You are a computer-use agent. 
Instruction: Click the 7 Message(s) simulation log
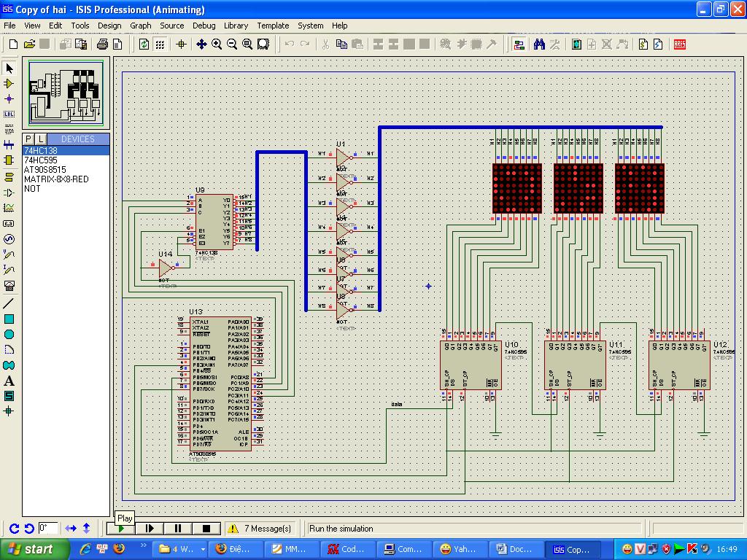(267, 529)
